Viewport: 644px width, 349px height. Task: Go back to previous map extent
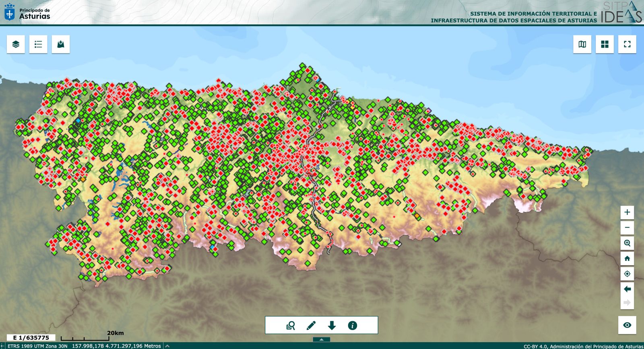pos(627,289)
